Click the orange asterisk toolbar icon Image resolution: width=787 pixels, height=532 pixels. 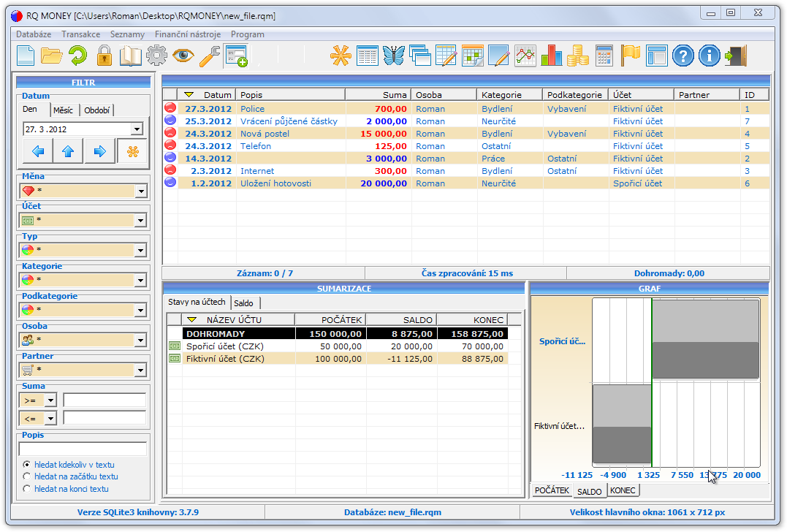(341, 56)
